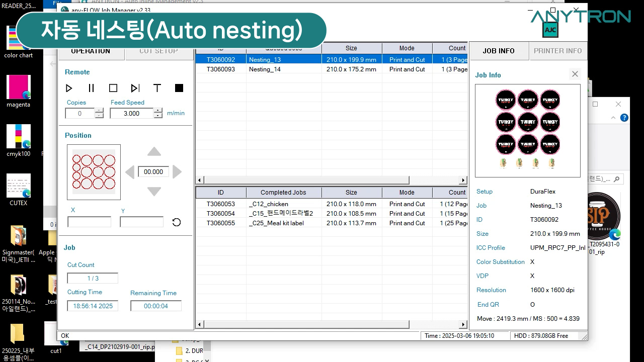Click the Time status bar entry
The image size is (644, 362).
click(x=465, y=335)
